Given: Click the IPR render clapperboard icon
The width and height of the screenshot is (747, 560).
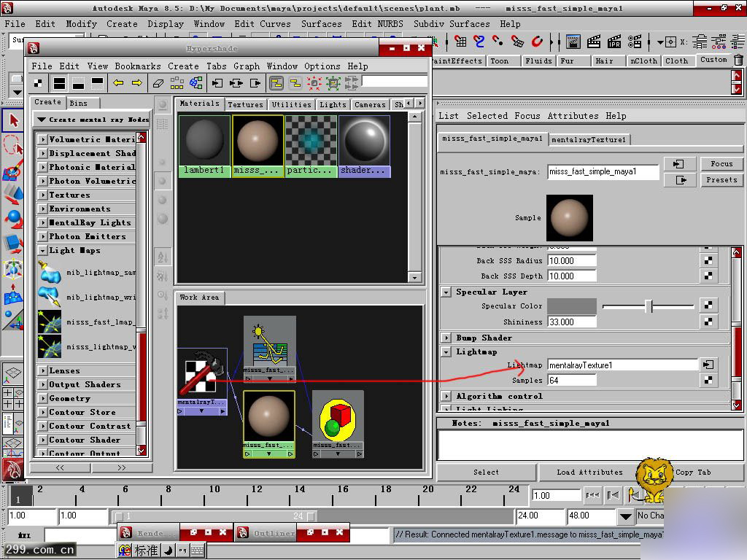Looking at the screenshot, I should [614, 42].
